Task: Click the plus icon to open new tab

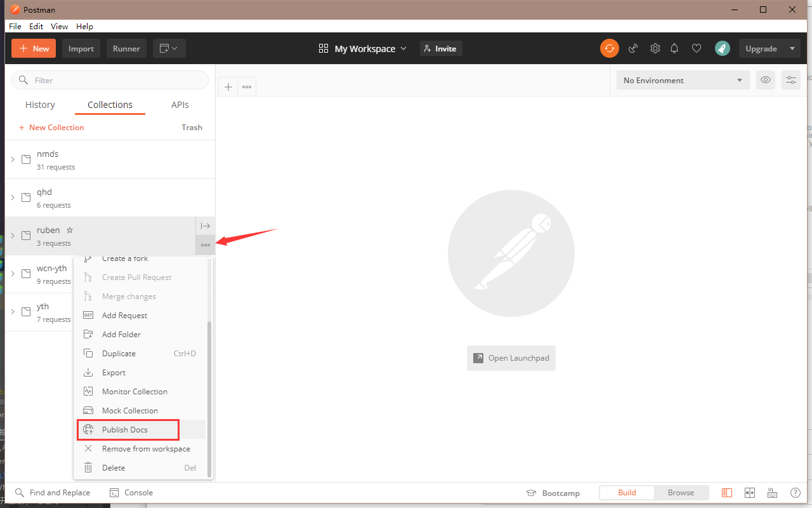Action: coord(228,87)
